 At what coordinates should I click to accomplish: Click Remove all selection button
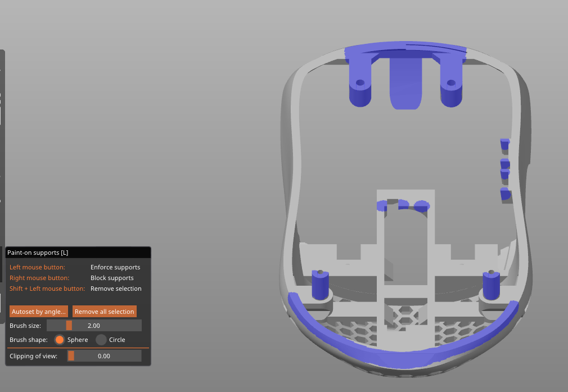pos(105,312)
